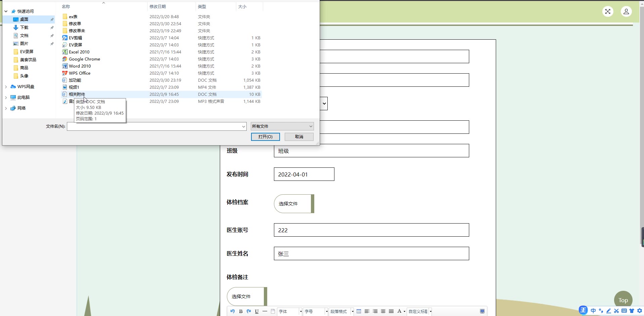
Task: Click the 医生账号 input field
Action: point(371,230)
